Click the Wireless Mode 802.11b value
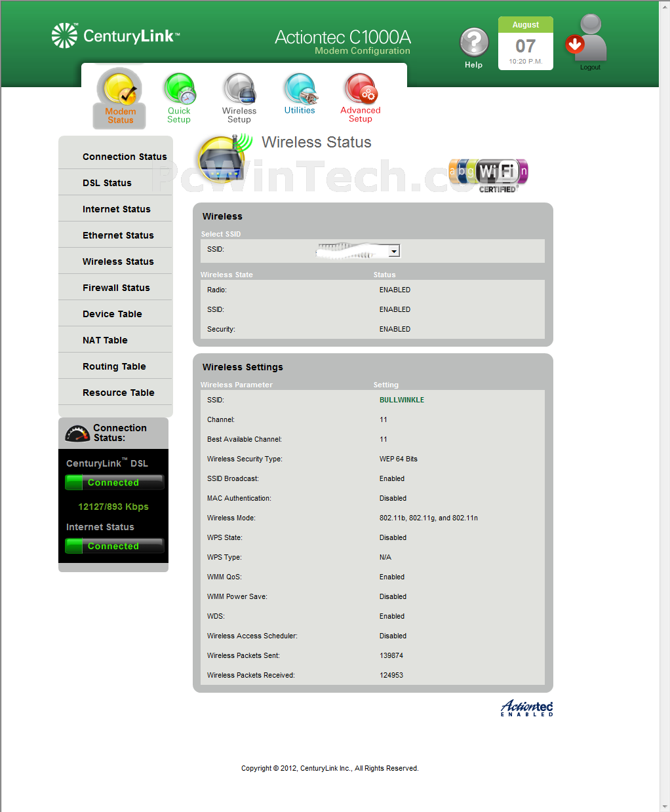 429,518
